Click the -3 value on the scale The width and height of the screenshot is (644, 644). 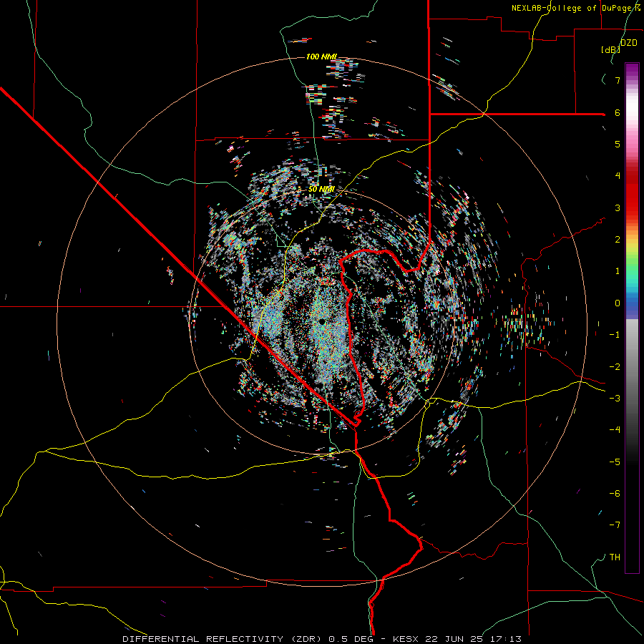click(x=615, y=399)
